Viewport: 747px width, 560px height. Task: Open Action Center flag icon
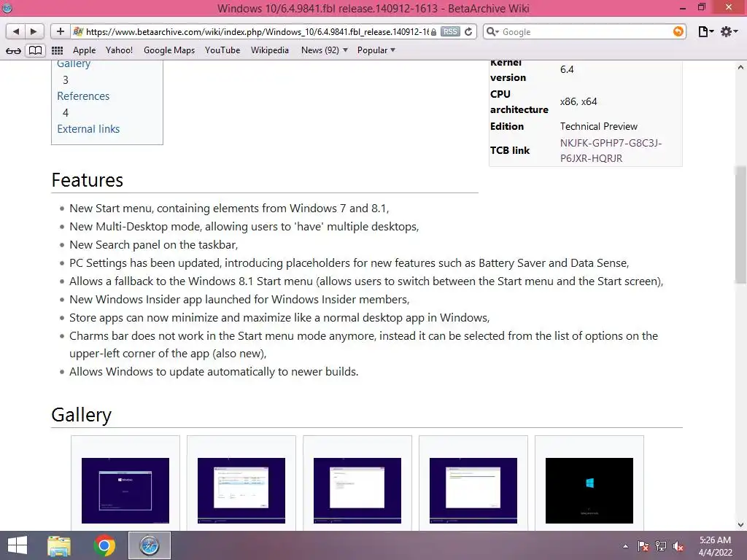click(x=643, y=546)
